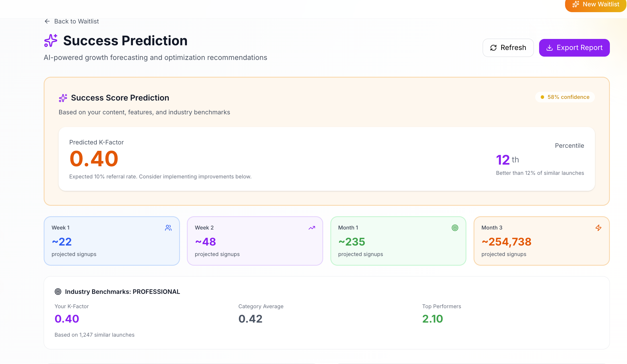Select the Week 2 projected signups card
Screen dimensions: 627x364
tap(255, 241)
